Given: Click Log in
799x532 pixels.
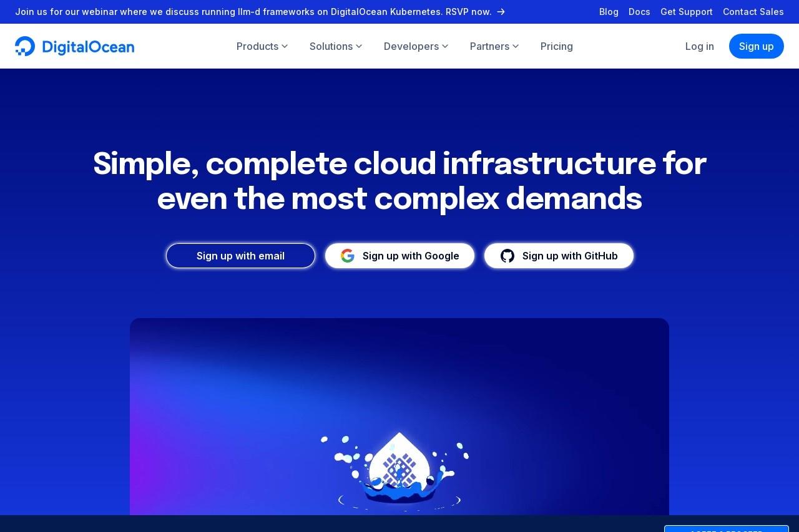Looking at the screenshot, I should point(699,46).
